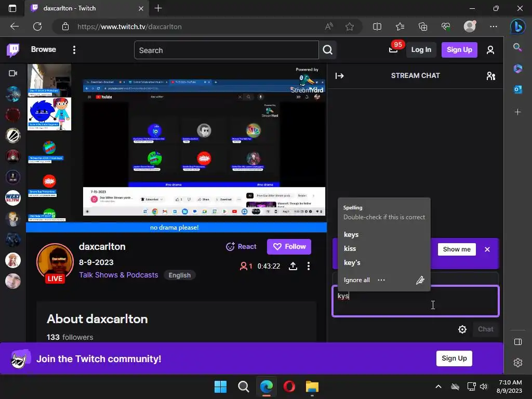532x399 pixels.
Task: Select the 'key's' spelling suggestion
Action: tap(352, 262)
